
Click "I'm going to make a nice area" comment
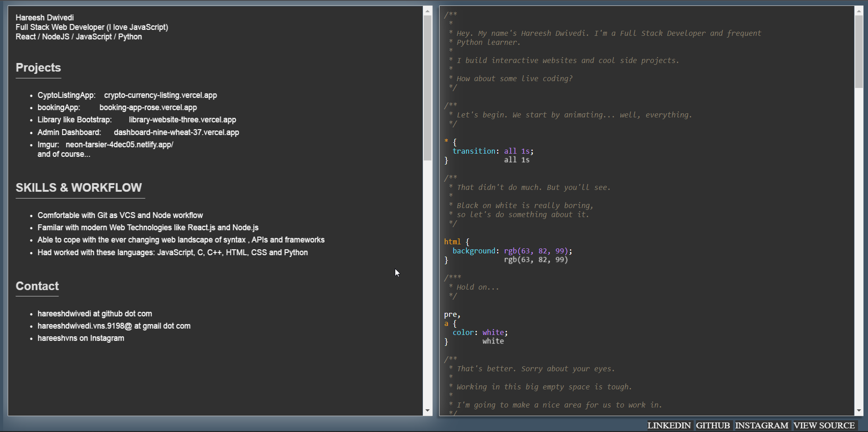[559, 405]
